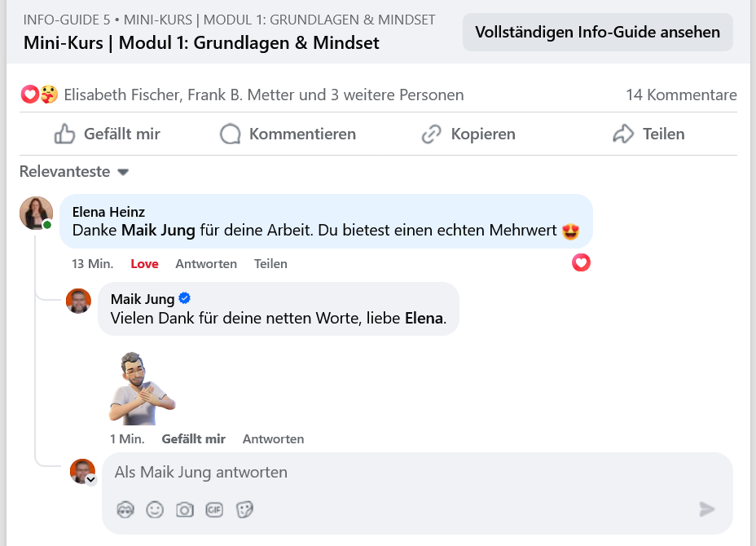Copy the post link with Kopieren
Viewport: 756px width, 546px height.
click(x=468, y=134)
